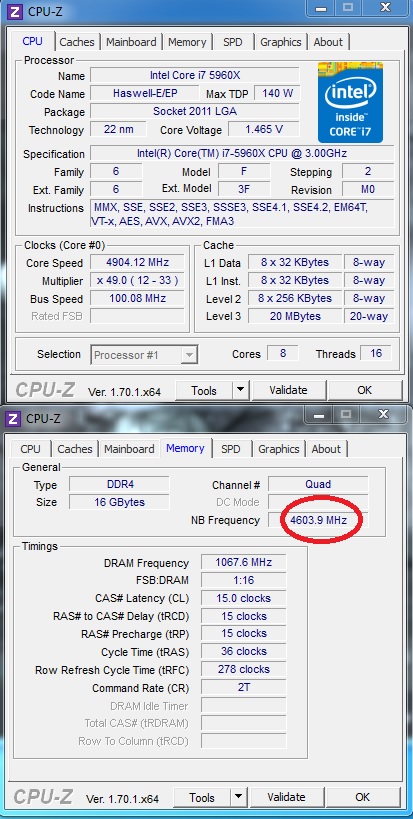Click Validate button in bottom CPU-Z window
This screenshot has height=819, width=413.
[x=286, y=798]
